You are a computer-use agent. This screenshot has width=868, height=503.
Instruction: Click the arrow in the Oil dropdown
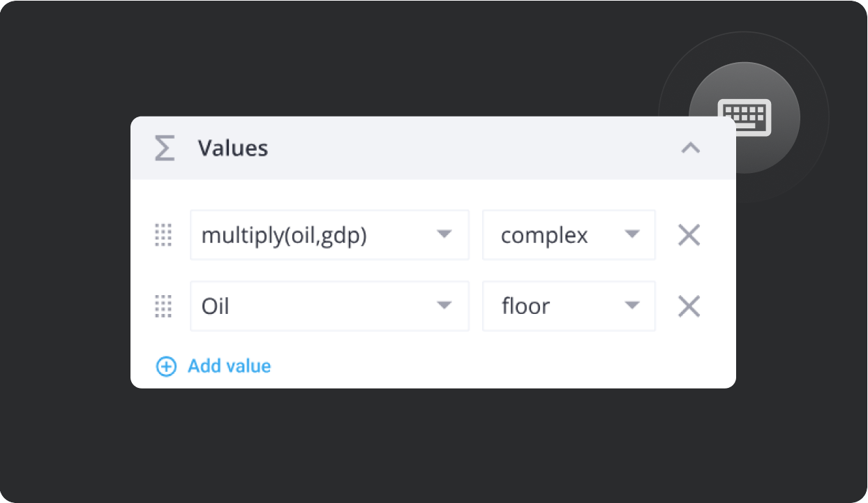click(444, 305)
